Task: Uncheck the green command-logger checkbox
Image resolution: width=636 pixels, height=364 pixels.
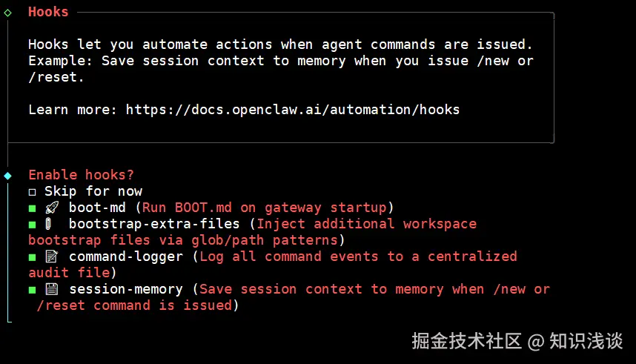Action: point(33,257)
